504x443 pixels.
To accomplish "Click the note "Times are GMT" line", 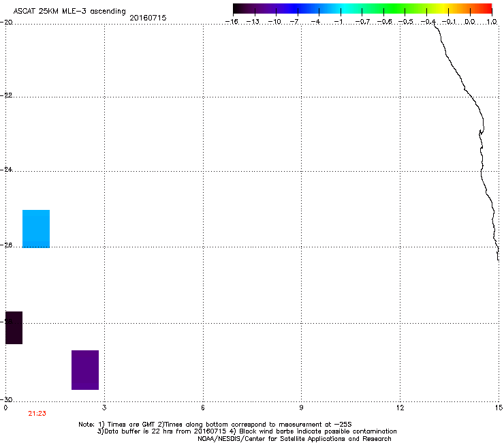I will pos(215,425).
